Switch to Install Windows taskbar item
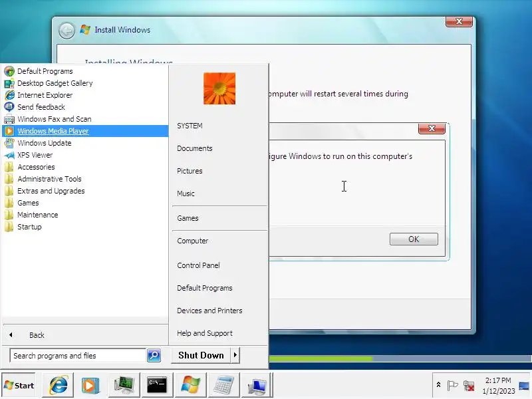Screen dimensions: 532x399 pyautogui.click(x=190, y=385)
